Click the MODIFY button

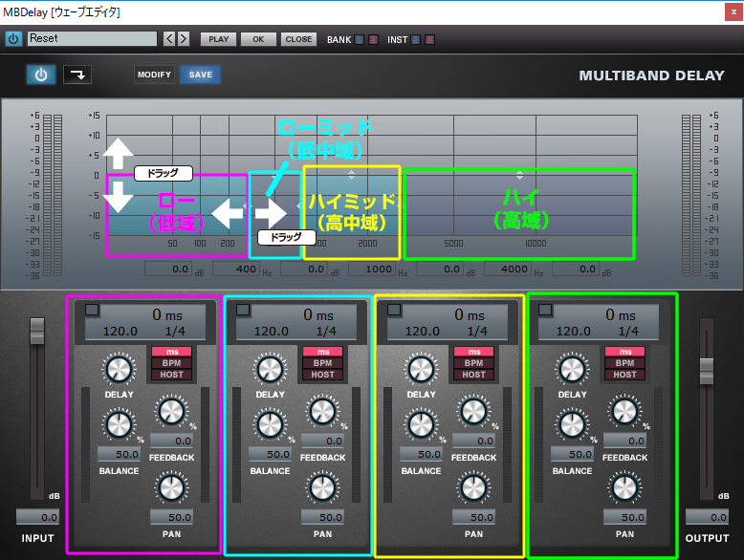pyautogui.click(x=154, y=75)
